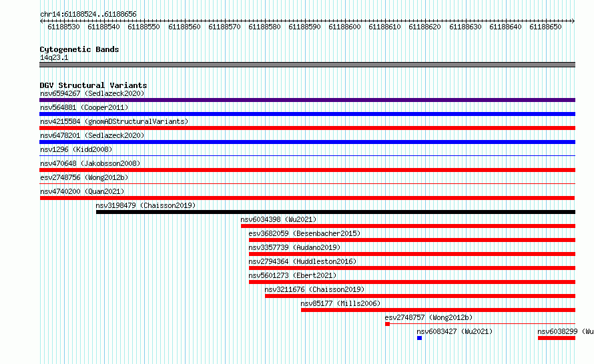
Task: Open the nsv3198479 (Chaisson2019) label
Action: tap(145, 205)
